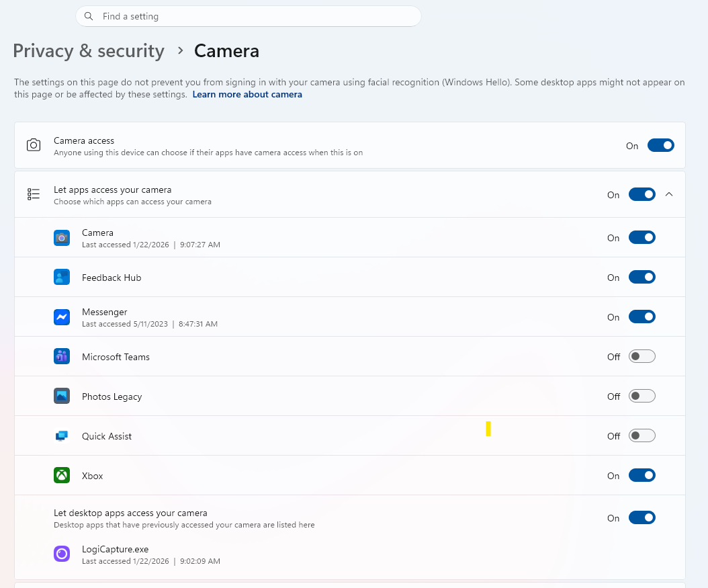
Task: Open Learn more about camera link
Action: pos(247,94)
